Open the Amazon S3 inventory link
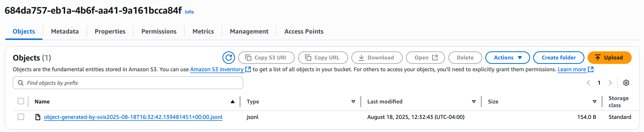This screenshot has width=644, height=132. tap(217, 69)
